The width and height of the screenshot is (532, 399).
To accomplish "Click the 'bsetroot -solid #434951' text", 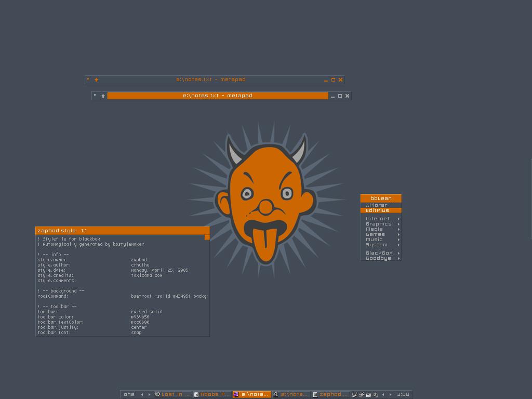I will coord(161,296).
